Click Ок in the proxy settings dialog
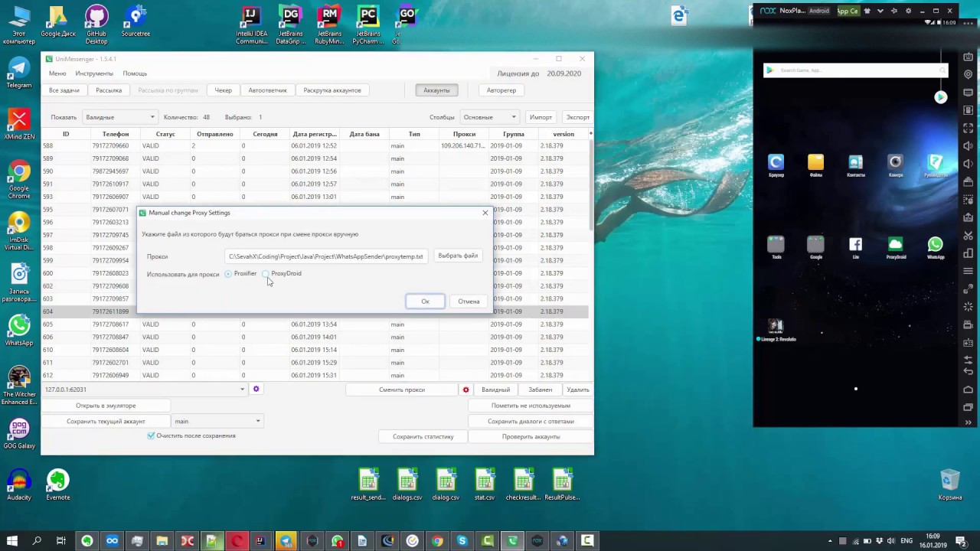The width and height of the screenshot is (980, 551). (425, 302)
